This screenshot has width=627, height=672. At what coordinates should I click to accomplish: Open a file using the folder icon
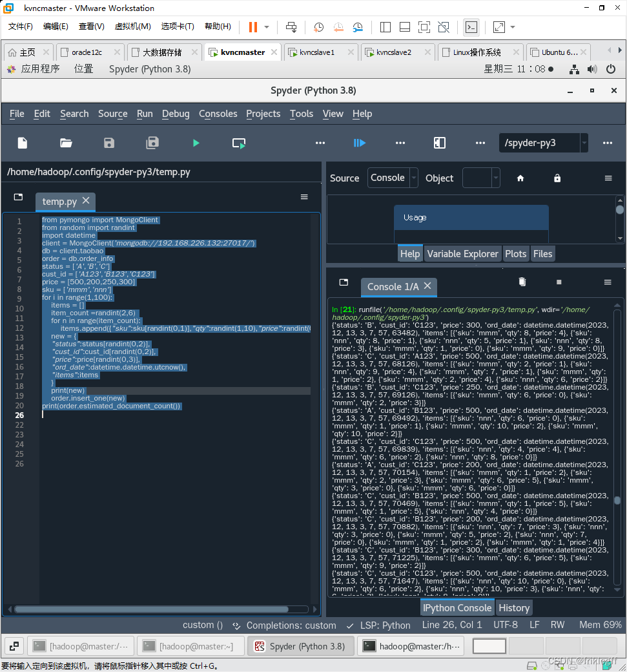[65, 143]
